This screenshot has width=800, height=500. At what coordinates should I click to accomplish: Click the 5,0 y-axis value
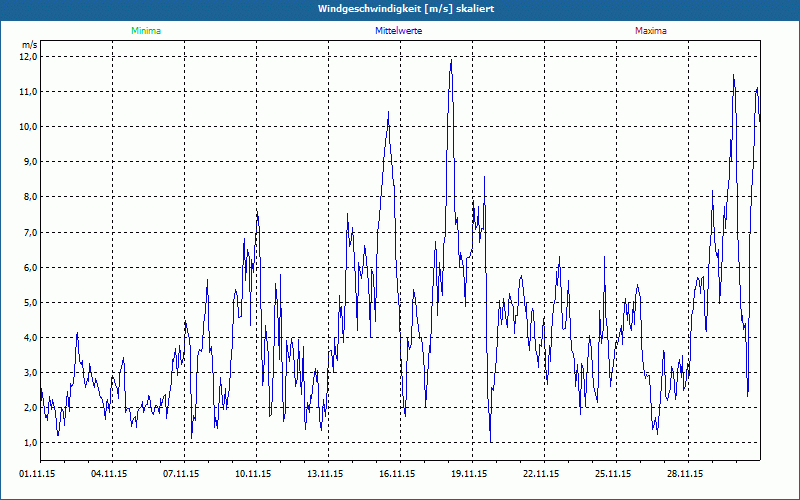[x=31, y=303]
